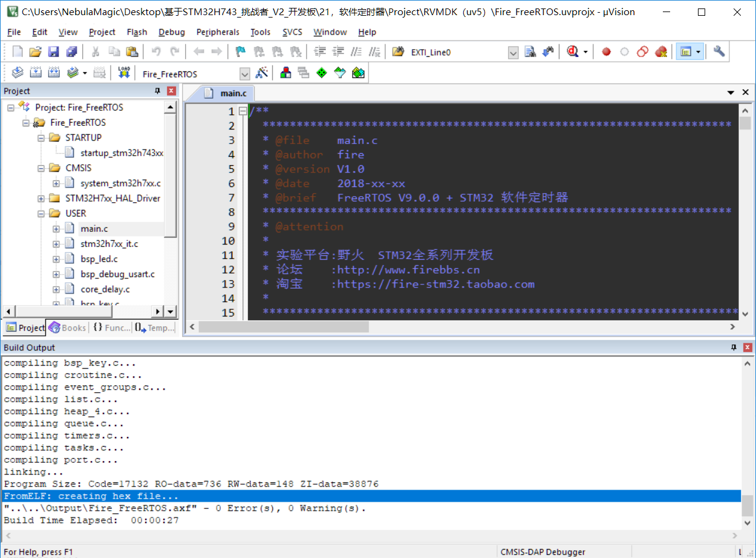Download code to flash with LOAD icon
This screenshot has height=558, width=756.
[125, 73]
